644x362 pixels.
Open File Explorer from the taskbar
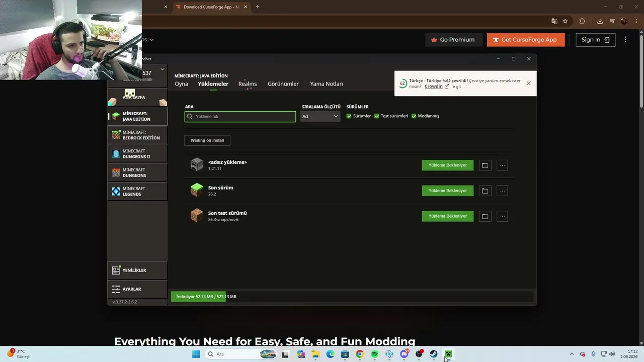click(315, 354)
